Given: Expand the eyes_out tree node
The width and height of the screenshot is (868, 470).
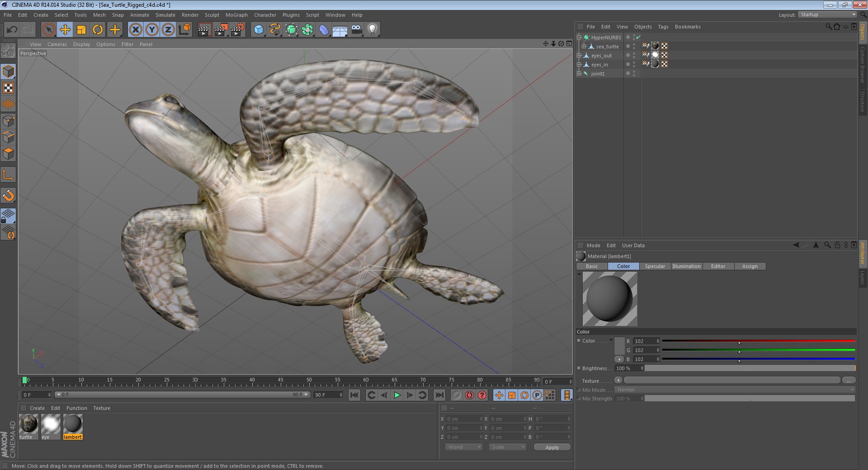Looking at the screenshot, I should [x=579, y=55].
